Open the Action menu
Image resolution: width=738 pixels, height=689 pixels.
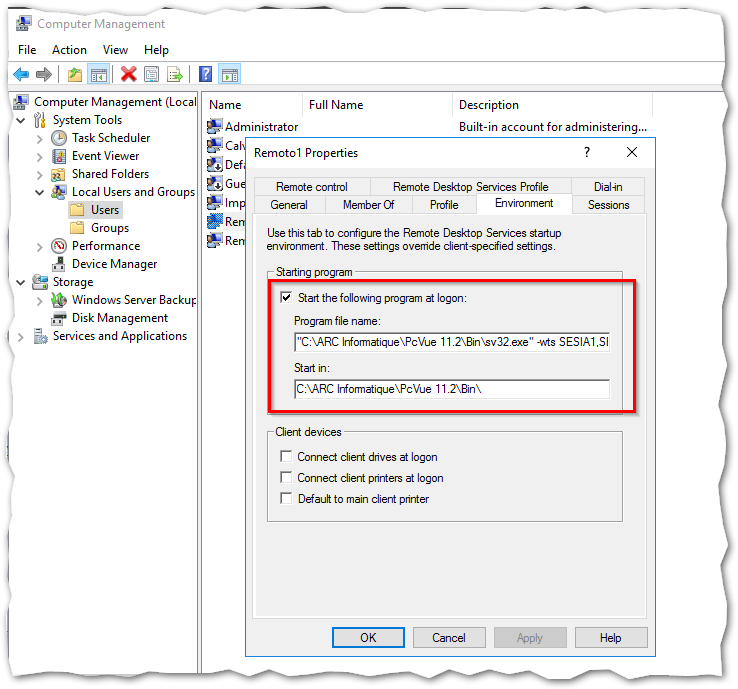click(x=69, y=50)
